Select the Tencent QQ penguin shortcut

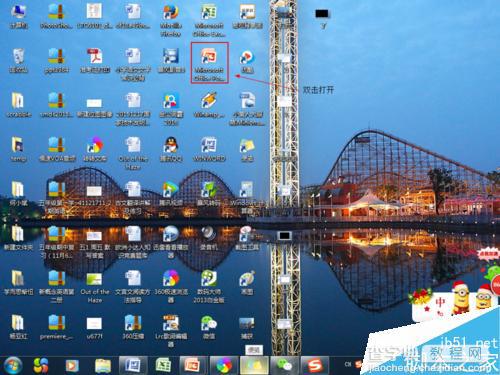tap(171, 149)
